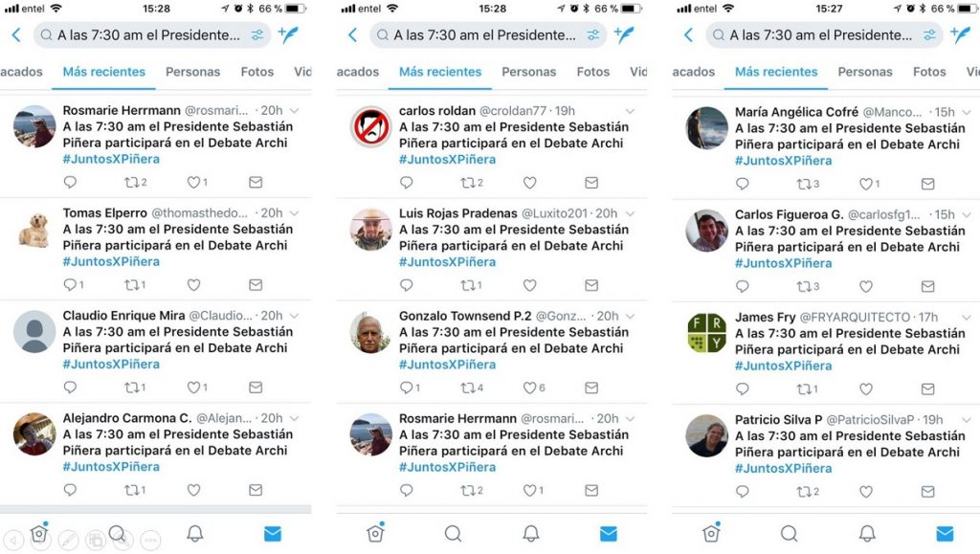Retweet Gonzalo Townsend P.2's tweet

[x=471, y=388]
